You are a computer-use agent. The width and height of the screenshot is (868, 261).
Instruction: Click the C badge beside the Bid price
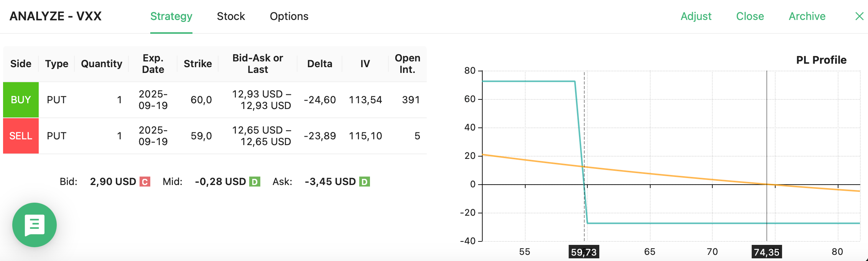(144, 182)
